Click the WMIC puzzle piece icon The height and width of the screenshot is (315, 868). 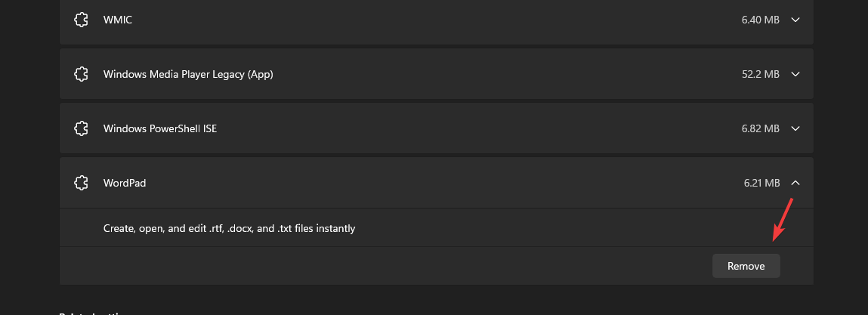(x=81, y=20)
